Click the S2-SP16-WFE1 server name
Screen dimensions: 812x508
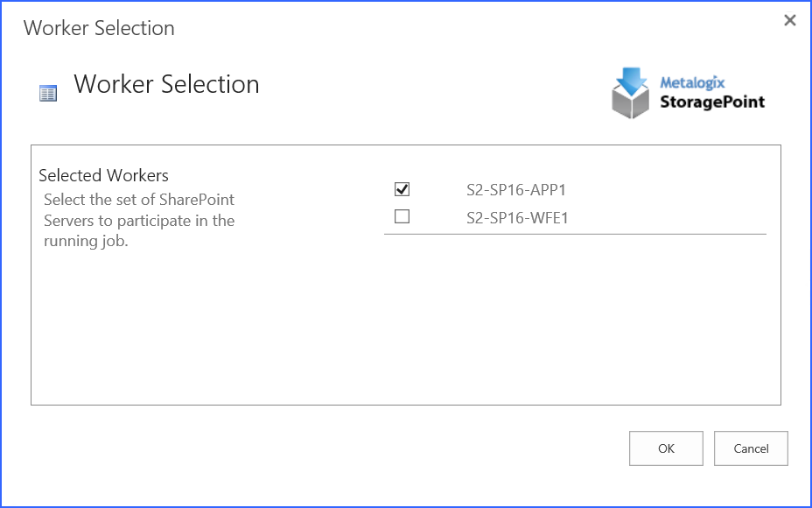point(517,217)
